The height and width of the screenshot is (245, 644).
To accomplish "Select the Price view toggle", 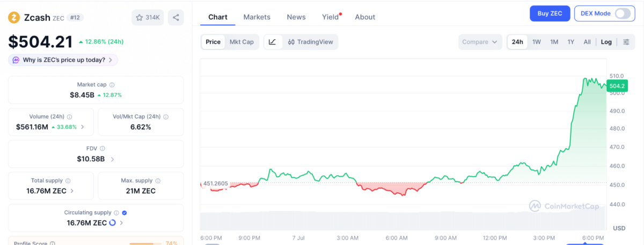I will coord(213,42).
